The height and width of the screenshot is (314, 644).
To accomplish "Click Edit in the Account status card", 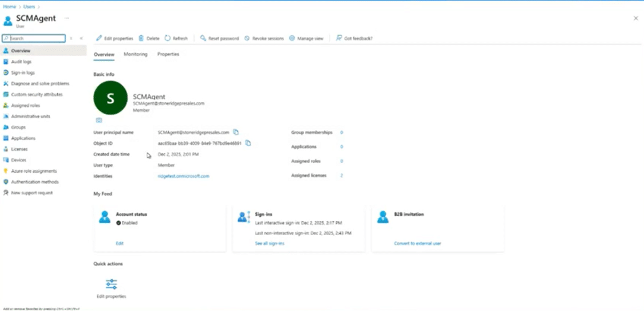I will click(119, 243).
